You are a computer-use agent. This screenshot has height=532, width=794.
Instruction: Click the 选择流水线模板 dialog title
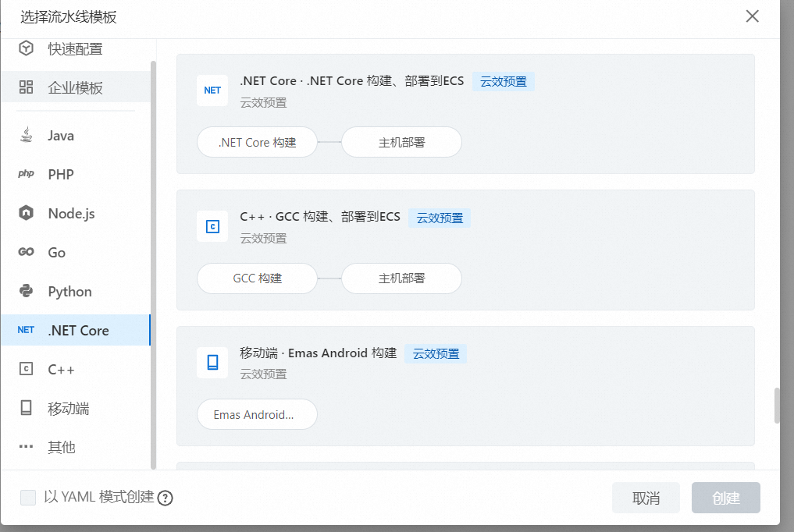(x=69, y=16)
